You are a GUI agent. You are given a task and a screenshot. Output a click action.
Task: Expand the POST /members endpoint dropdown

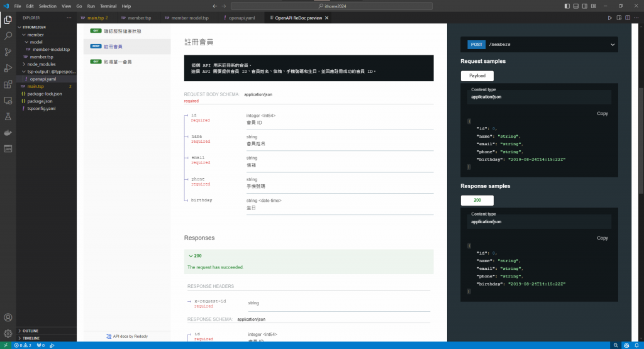[x=539, y=45]
